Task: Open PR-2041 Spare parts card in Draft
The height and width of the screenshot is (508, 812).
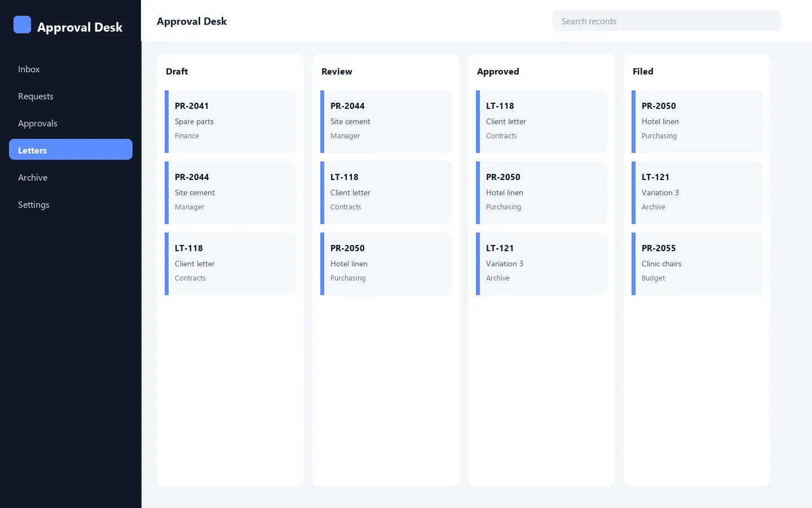Action: [x=230, y=121]
